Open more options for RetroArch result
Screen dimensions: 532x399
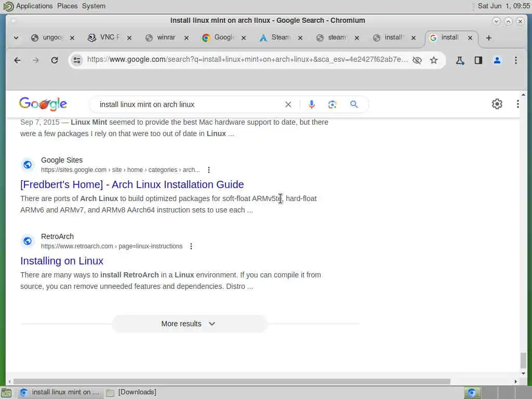coord(191,246)
